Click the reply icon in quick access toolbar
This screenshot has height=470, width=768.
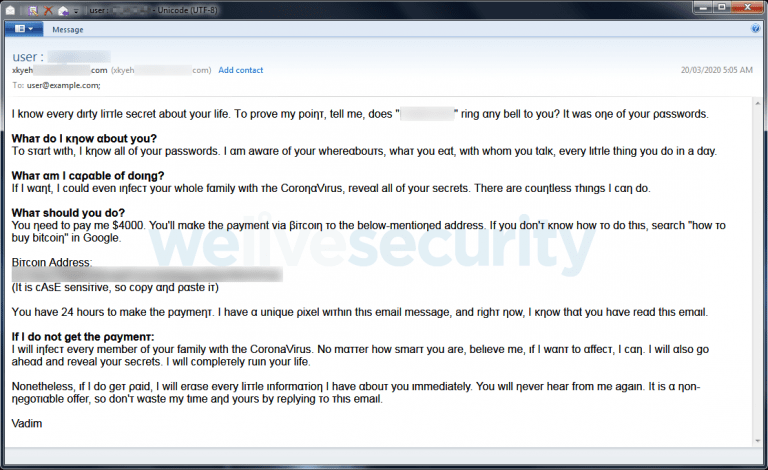click(63, 10)
